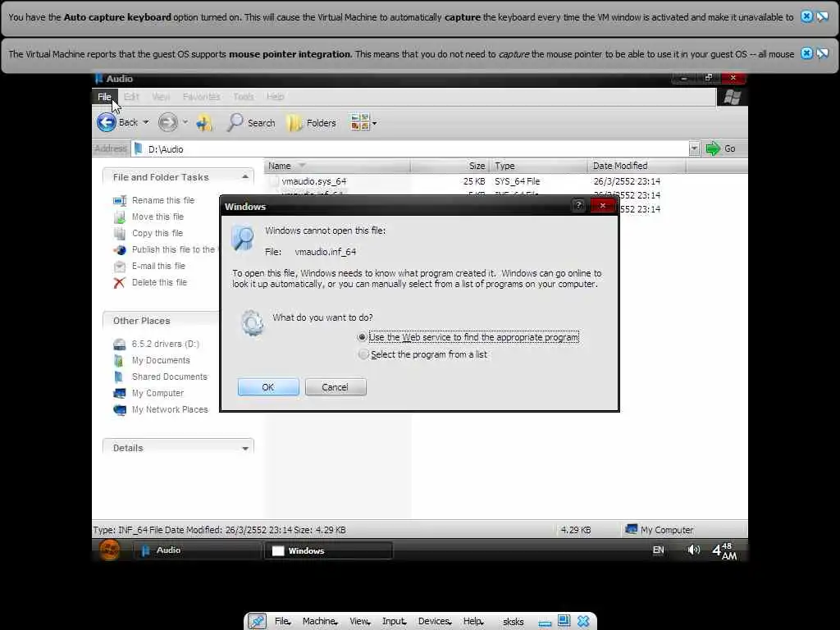The width and height of the screenshot is (840, 630).
Task: Open the Edit menu in Audio window
Action: click(131, 97)
